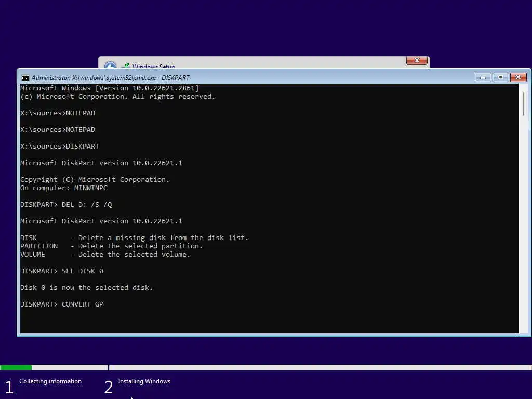Click 'On computer: MINWINPC' text
This screenshot has height=399, width=532.
[x=64, y=188]
